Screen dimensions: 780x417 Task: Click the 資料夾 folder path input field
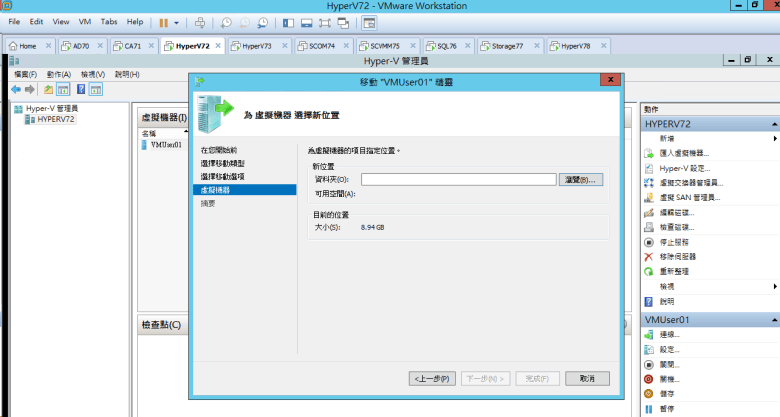(x=458, y=180)
